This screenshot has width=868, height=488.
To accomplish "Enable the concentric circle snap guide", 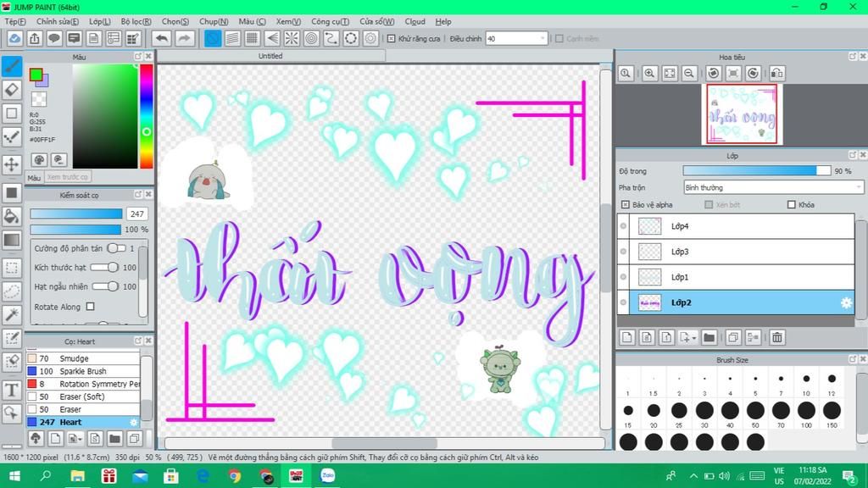I will (x=312, y=38).
